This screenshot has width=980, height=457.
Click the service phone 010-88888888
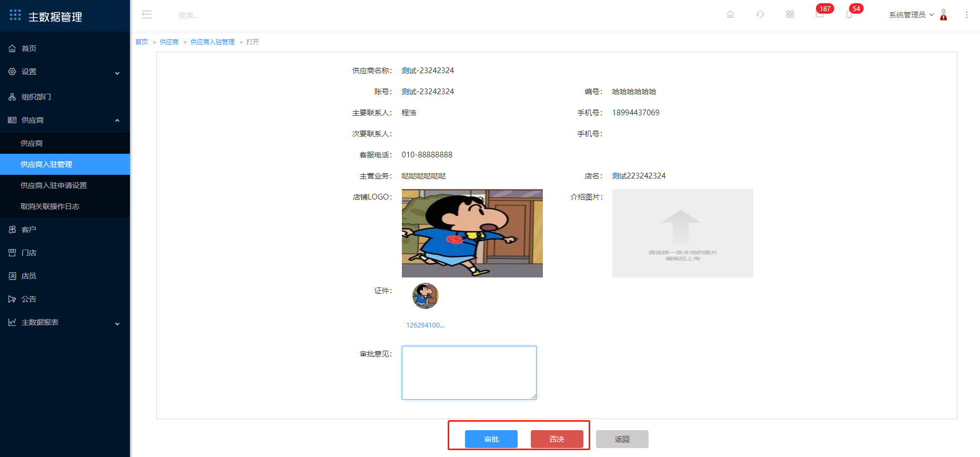(x=427, y=155)
